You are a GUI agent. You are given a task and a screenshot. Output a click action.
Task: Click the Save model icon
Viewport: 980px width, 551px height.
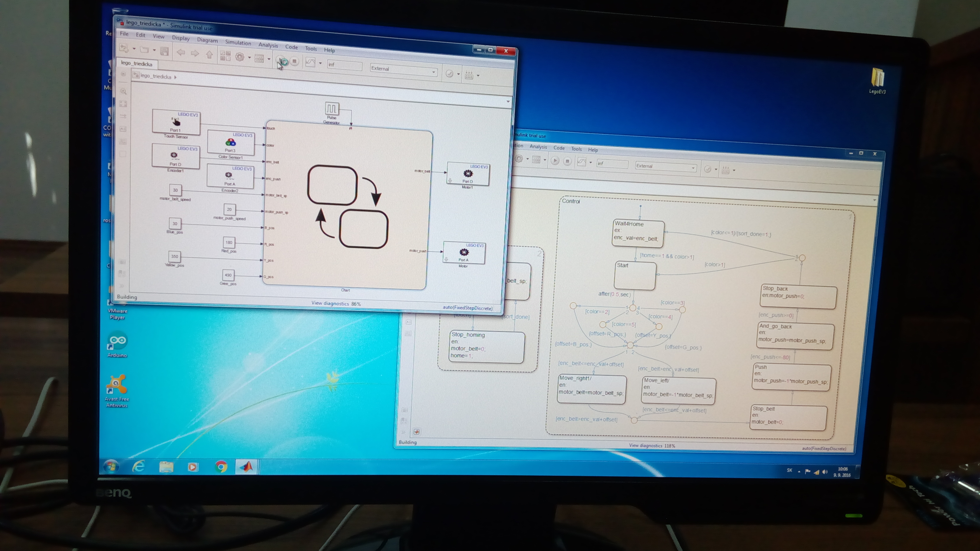coord(164,51)
